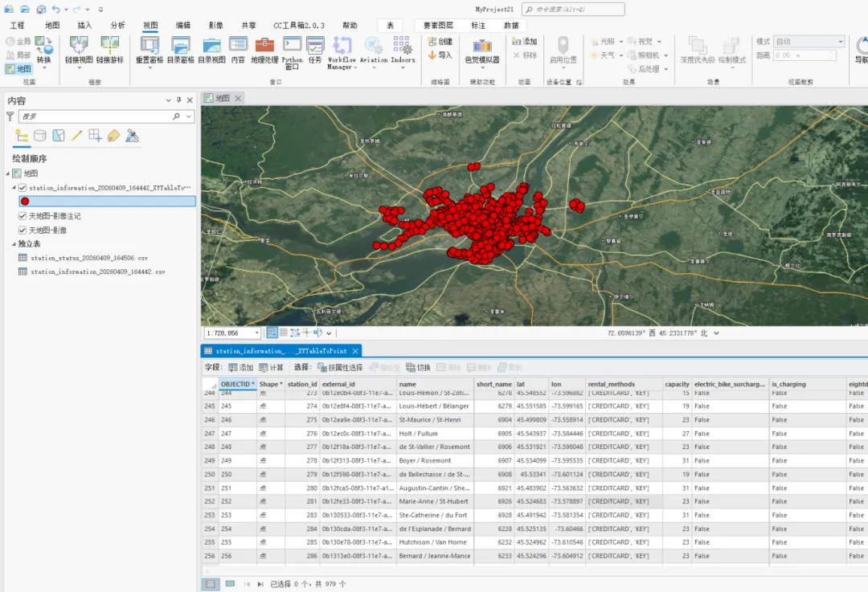Click 按属性选择 select by attributes button
868x592 pixels.
tap(340, 367)
